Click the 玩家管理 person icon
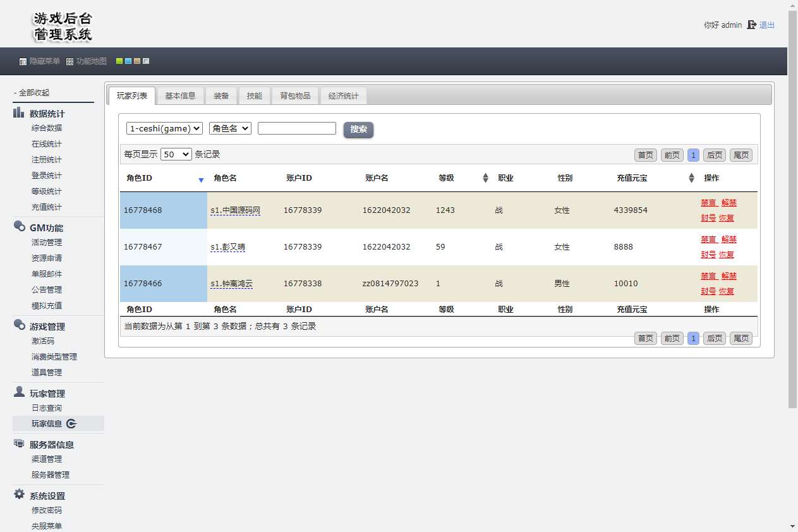The height and width of the screenshot is (532, 798). 19,392
